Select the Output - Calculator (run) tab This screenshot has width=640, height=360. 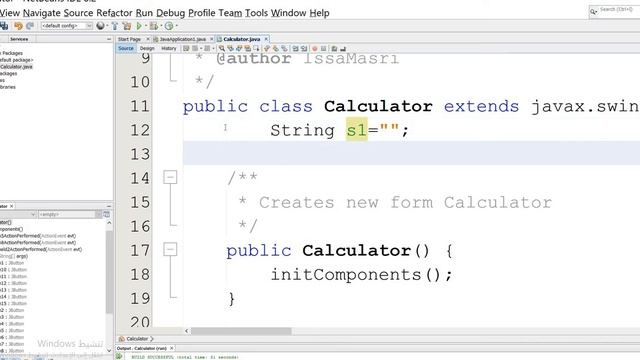pyautogui.click(x=142, y=349)
